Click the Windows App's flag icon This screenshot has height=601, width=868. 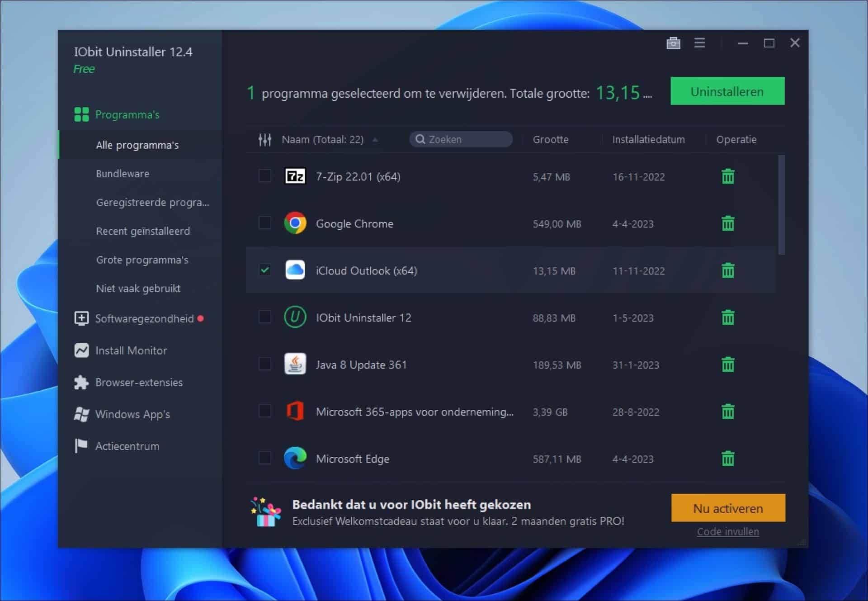point(81,414)
